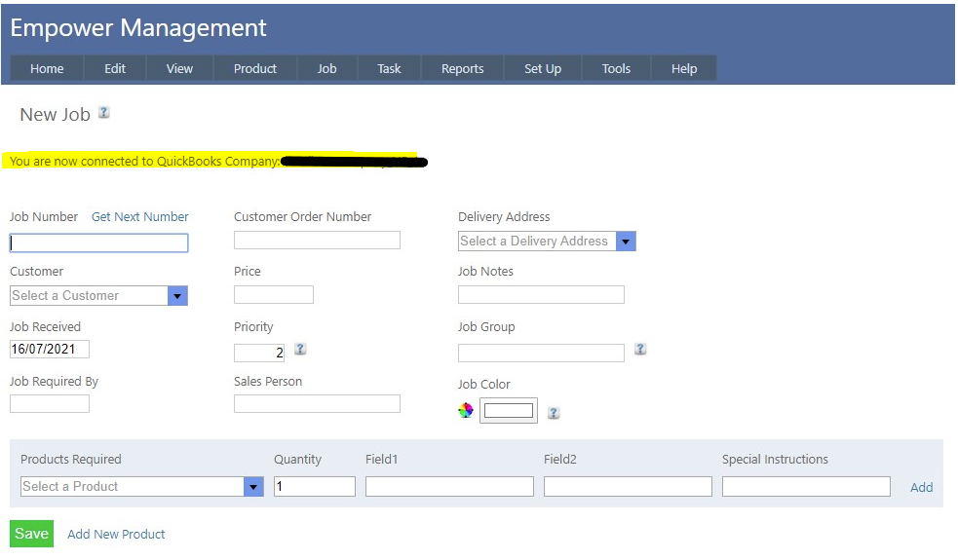Expand the Select a Customer dropdown
The width and height of the screenshot is (958, 560).
click(177, 296)
